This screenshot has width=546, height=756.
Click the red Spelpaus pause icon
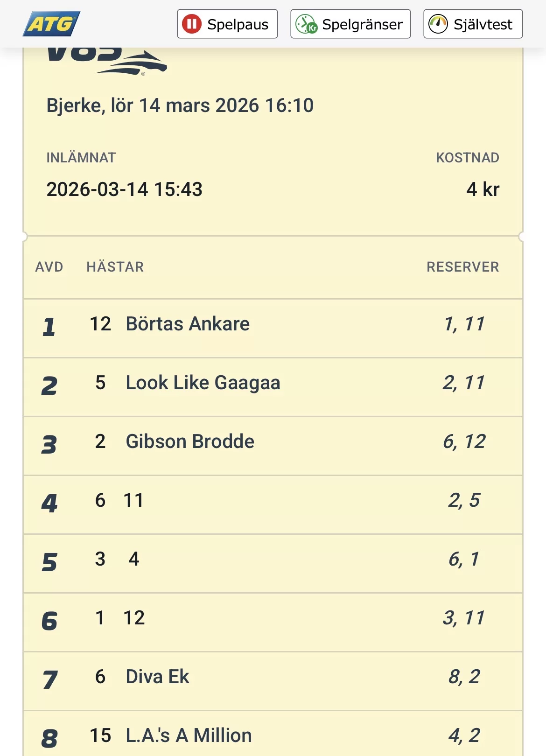point(191,24)
